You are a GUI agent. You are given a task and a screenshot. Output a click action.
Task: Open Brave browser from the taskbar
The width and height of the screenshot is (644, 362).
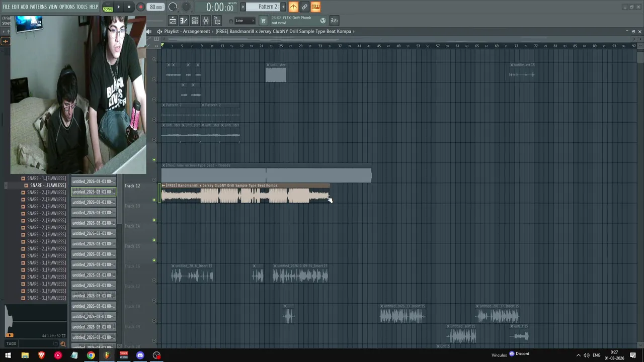[41, 355]
